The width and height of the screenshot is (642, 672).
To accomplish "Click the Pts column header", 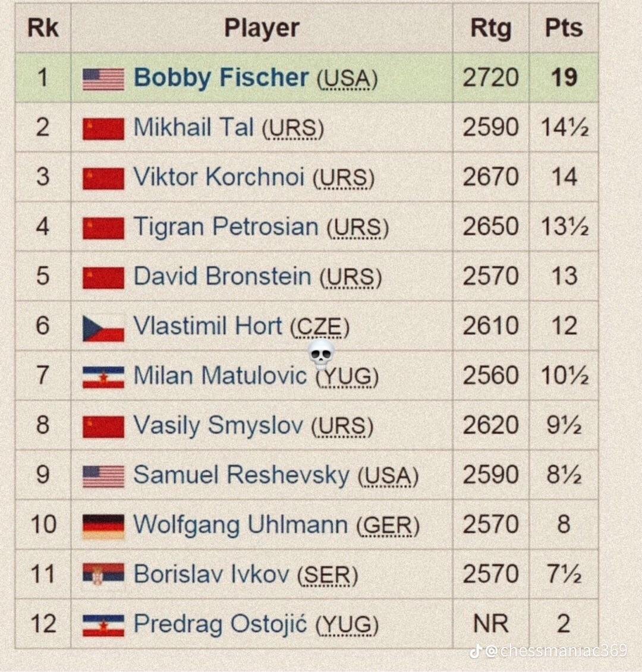I will click(x=564, y=28).
